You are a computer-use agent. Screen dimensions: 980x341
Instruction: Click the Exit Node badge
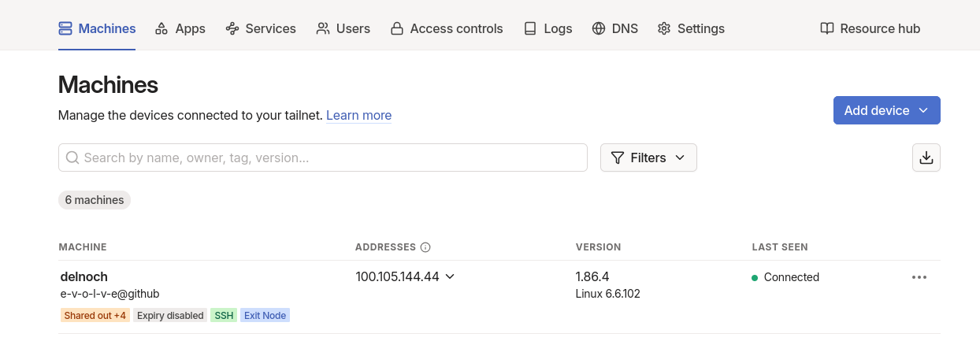pyautogui.click(x=265, y=316)
